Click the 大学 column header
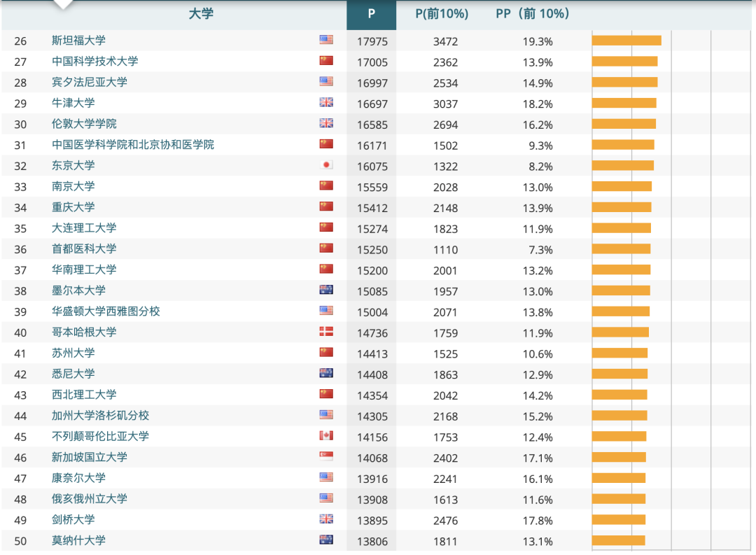This screenshot has height=555, width=756. [201, 14]
